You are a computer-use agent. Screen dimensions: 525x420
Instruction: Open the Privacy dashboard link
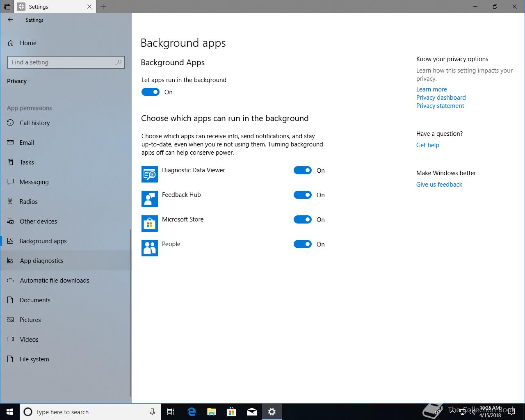(x=441, y=98)
